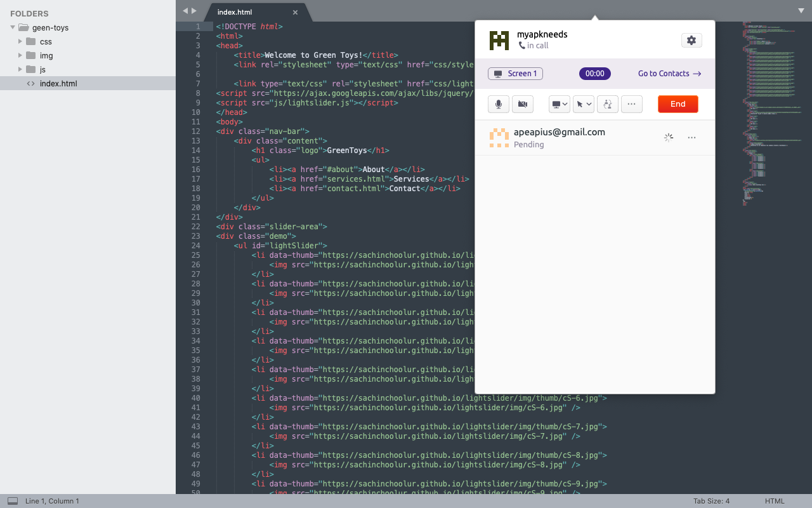Click the back navigation arrow above the code
Screen dimensions: 812x508
point(185,10)
